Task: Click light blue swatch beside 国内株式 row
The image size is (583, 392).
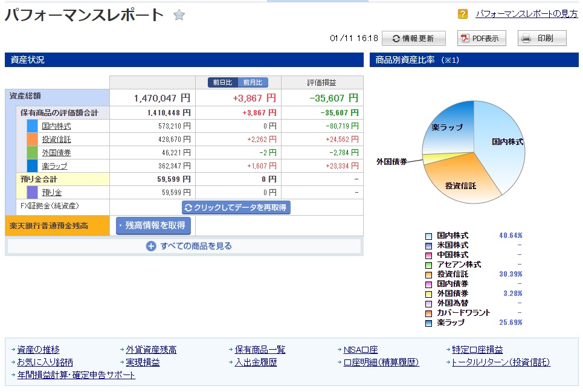Action: [33, 126]
